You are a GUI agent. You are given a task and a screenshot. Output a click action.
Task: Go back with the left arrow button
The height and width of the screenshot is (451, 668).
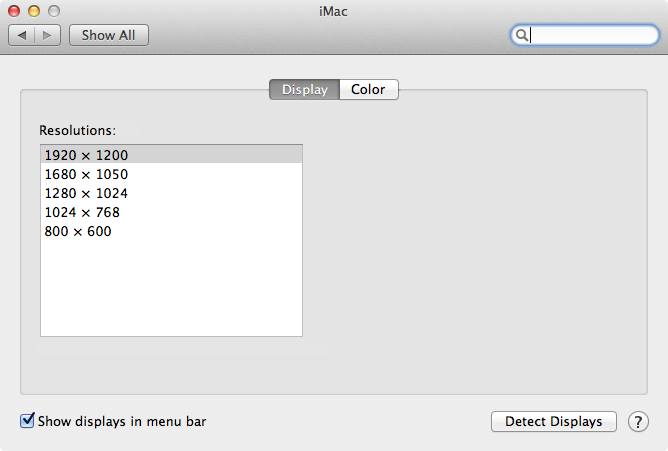(x=21, y=35)
